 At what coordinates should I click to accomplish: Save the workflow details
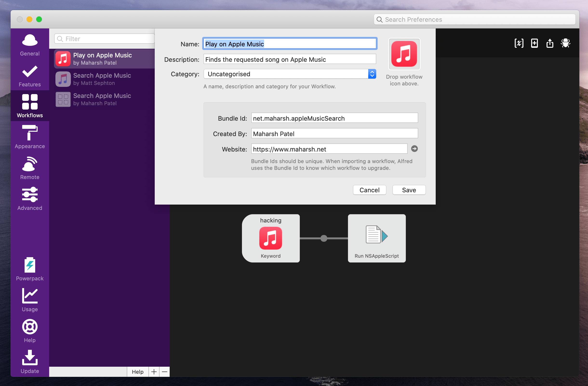pyautogui.click(x=409, y=190)
